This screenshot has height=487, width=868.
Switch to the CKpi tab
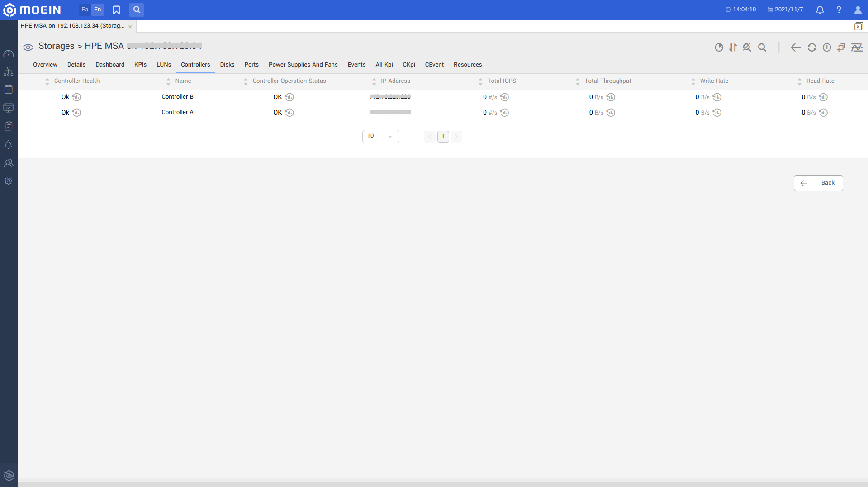click(409, 65)
